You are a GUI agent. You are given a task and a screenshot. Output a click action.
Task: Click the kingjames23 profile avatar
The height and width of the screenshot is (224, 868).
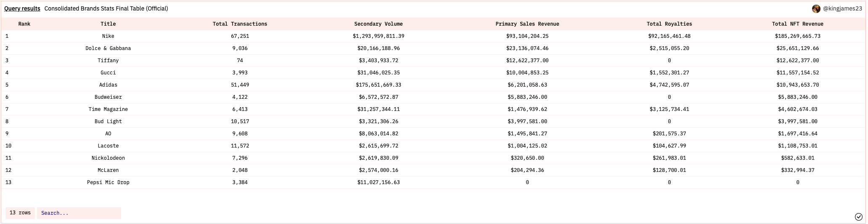(x=816, y=9)
